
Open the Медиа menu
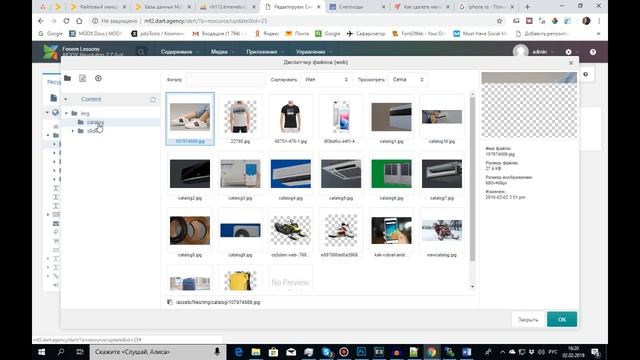click(222, 52)
